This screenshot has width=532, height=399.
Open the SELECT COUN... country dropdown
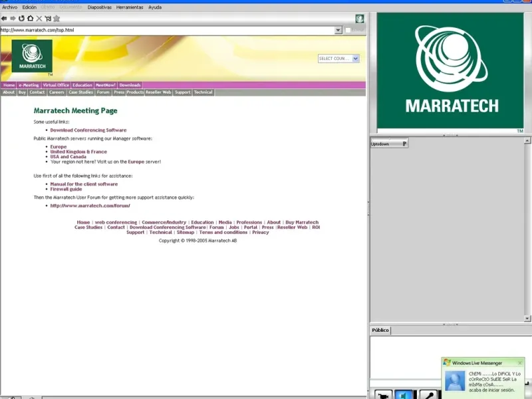pos(338,59)
